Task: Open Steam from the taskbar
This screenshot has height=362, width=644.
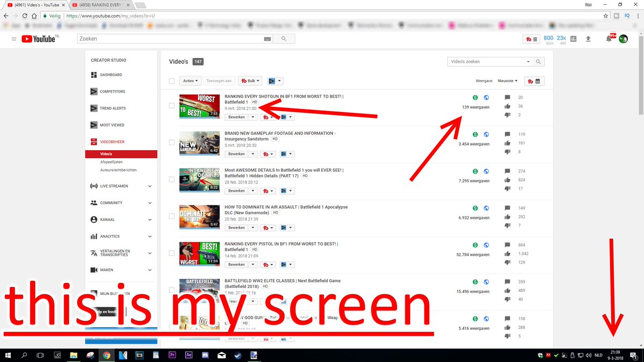Action: coord(238,355)
